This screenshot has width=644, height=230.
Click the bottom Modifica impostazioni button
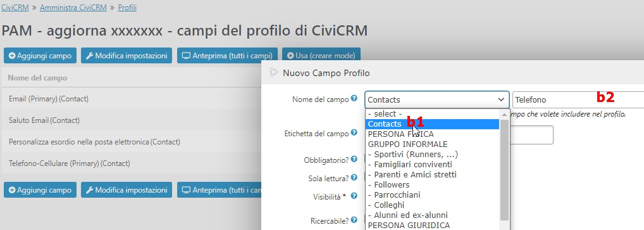127,190
